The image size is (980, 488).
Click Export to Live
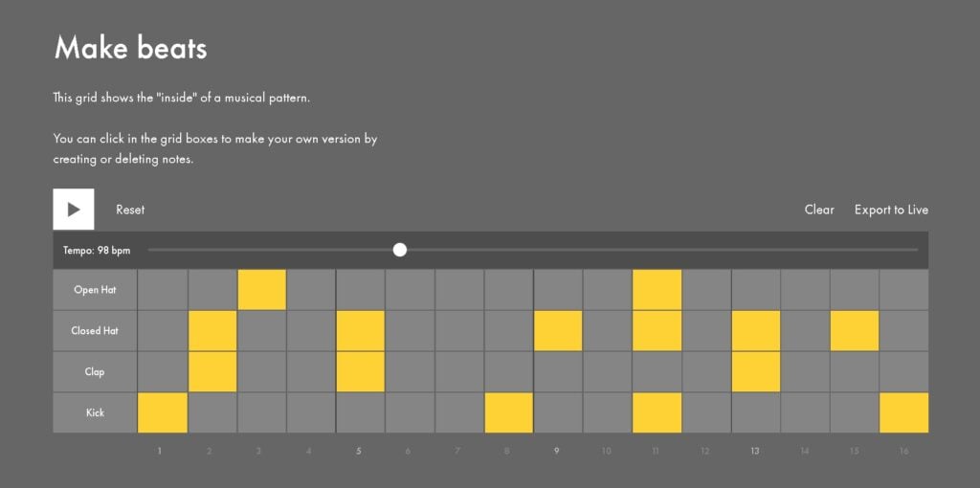pos(891,210)
